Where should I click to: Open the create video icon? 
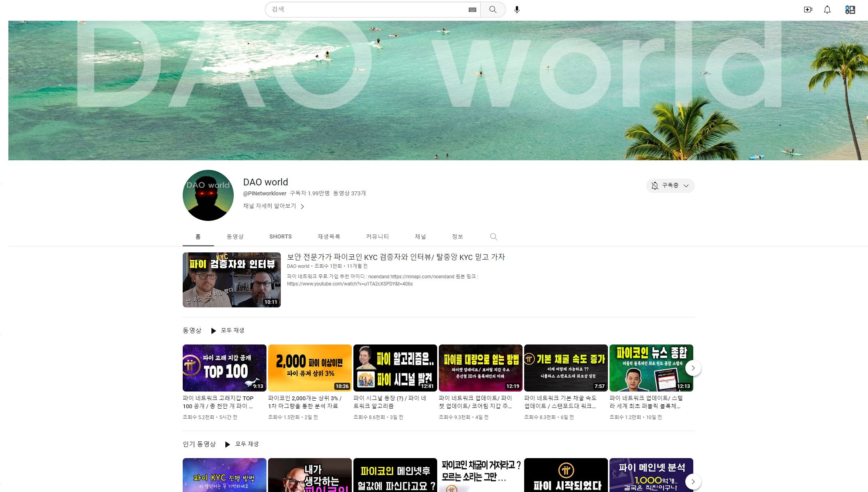(808, 10)
